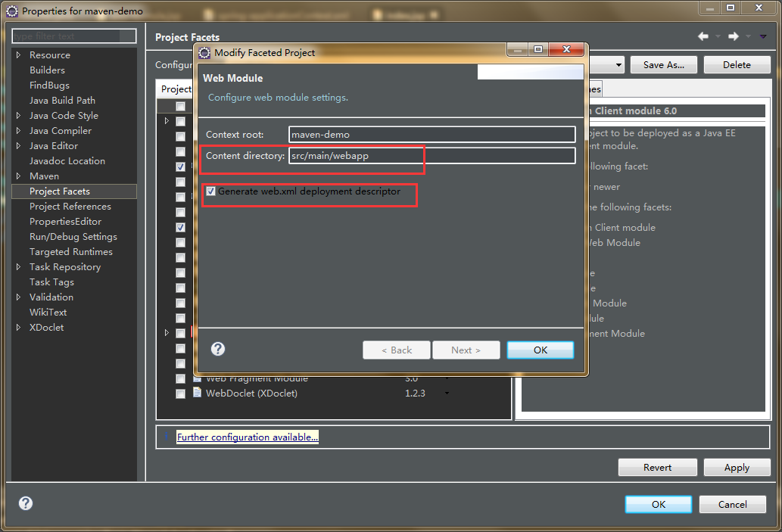Click the Properties for maven-demo title icon
Screen dimensions: 782x532
(x=12, y=11)
